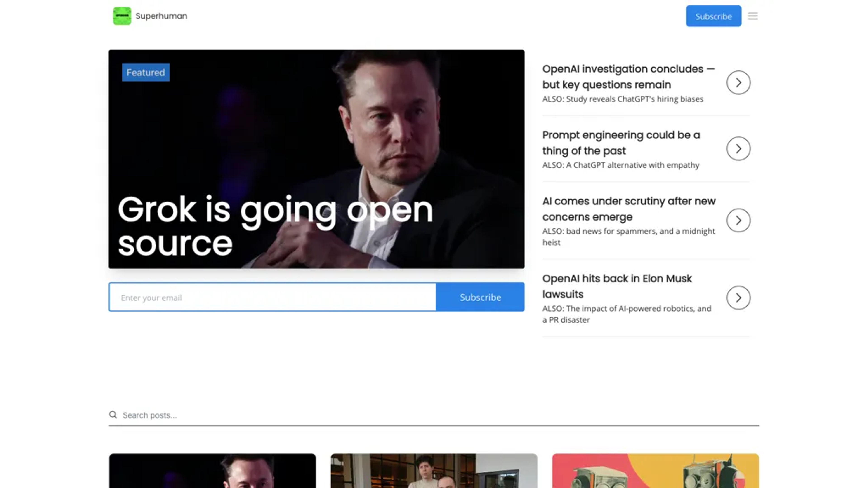Viewport: 868px width, 488px height.
Task: Click the Superhuman logo icon
Action: 122,16
